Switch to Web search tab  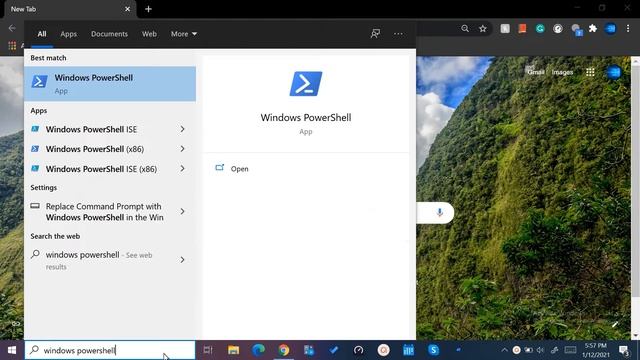pos(149,34)
